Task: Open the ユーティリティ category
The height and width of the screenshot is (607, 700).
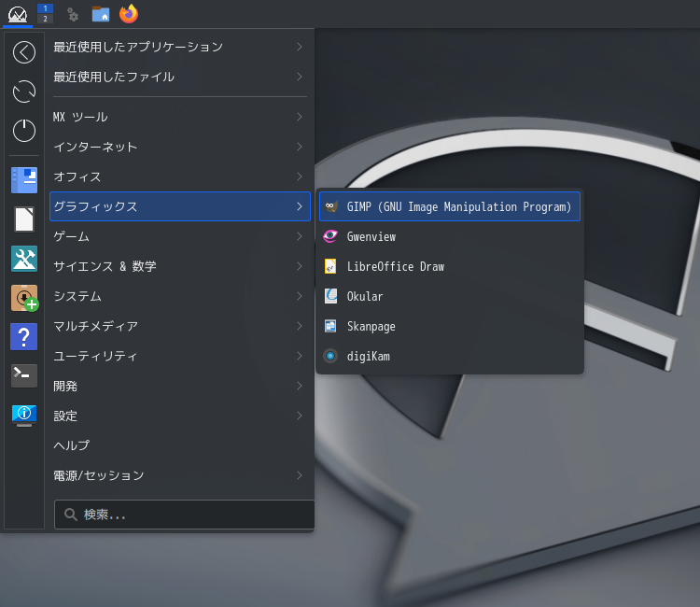Action: (180, 356)
